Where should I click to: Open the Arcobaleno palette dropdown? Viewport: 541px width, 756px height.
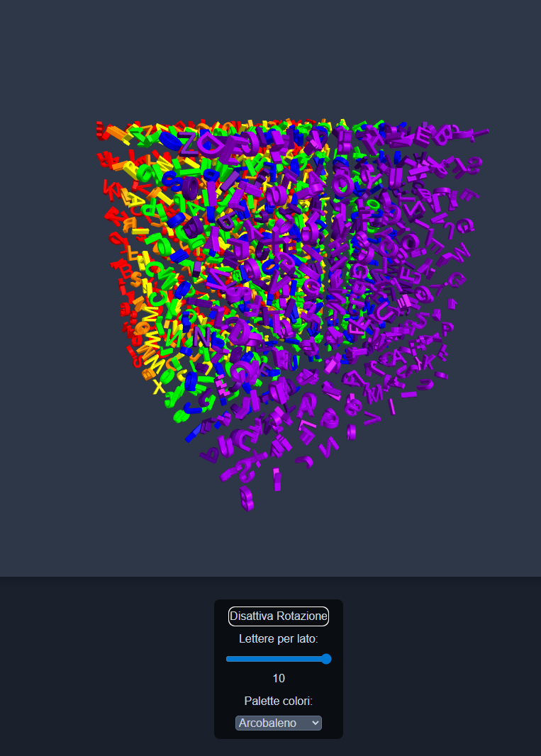tap(278, 723)
